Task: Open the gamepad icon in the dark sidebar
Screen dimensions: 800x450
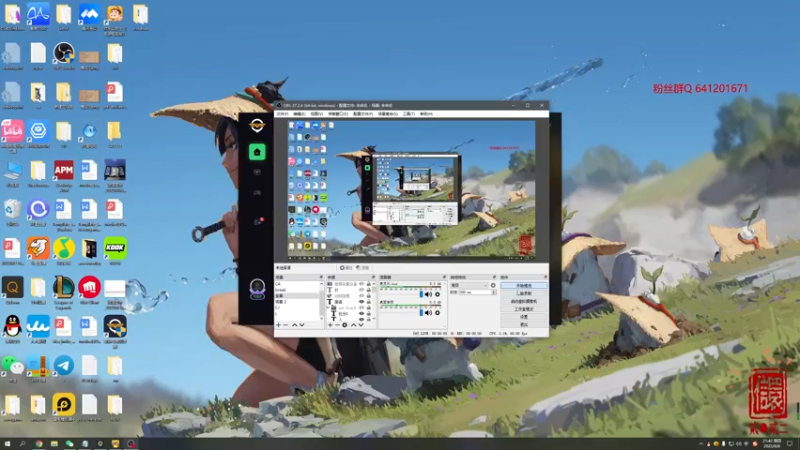Action: tap(257, 193)
